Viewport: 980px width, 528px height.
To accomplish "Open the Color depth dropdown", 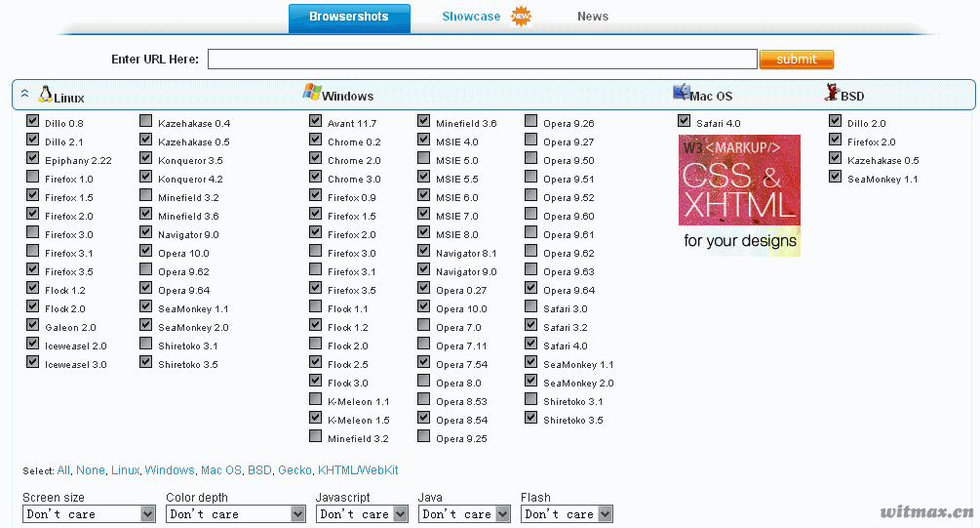I will click(x=236, y=514).
